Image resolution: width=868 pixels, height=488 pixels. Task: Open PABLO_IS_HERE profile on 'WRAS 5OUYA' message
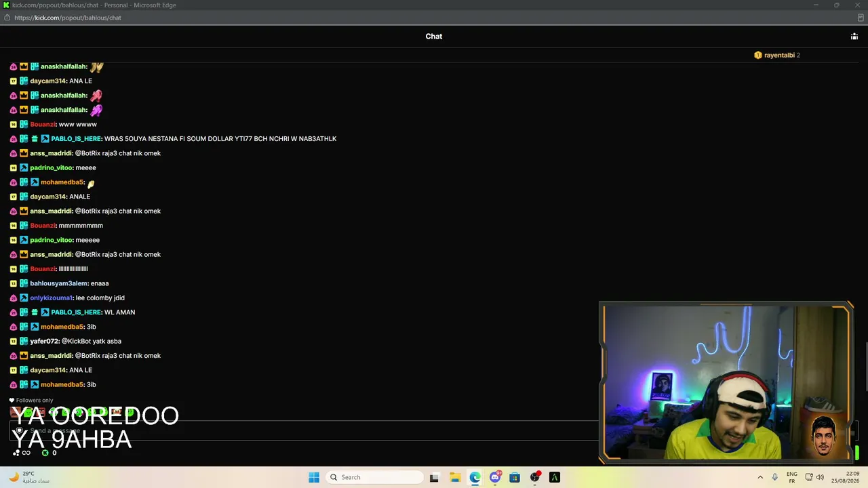click(76, 139)
